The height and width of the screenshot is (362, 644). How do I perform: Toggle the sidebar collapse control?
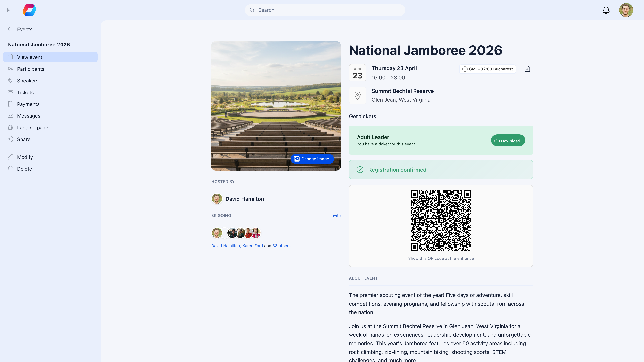(10, 10)
